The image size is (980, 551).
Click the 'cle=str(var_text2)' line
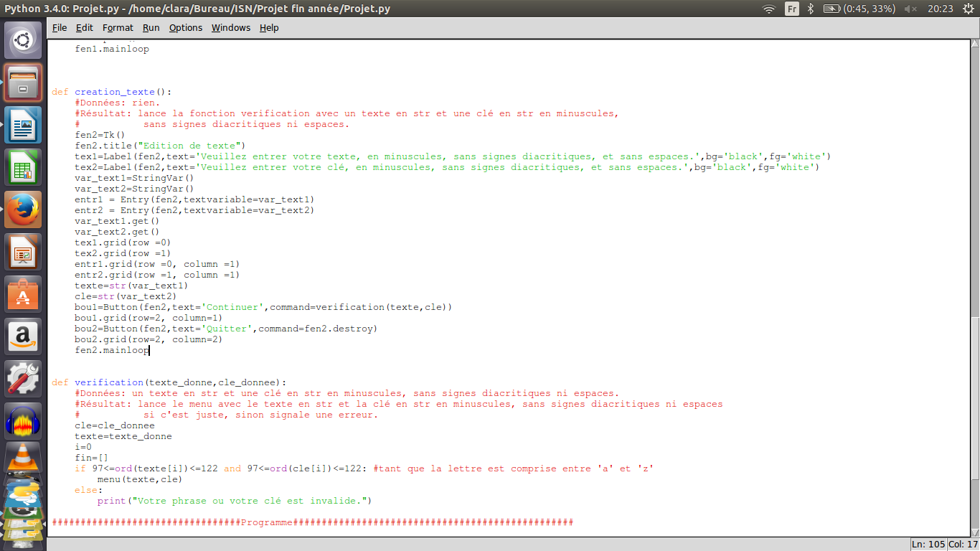(126, 296)
